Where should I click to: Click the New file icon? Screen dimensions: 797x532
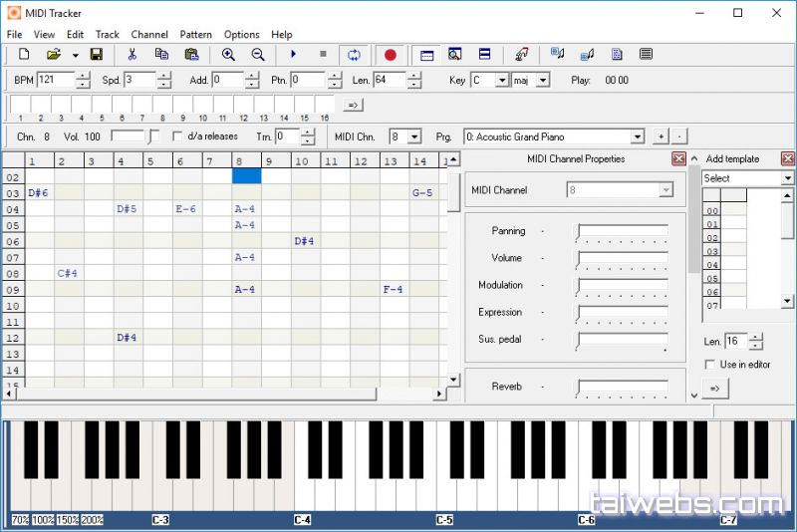(24, 55)
